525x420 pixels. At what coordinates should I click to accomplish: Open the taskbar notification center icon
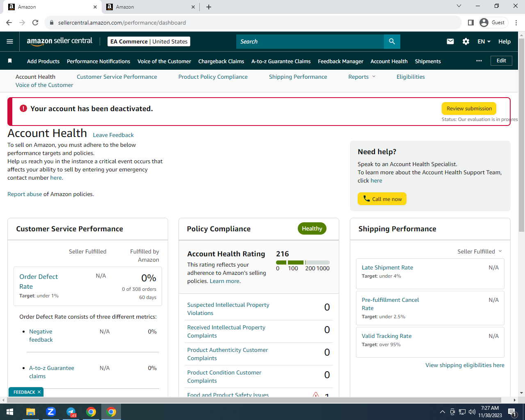click(512, 412)
